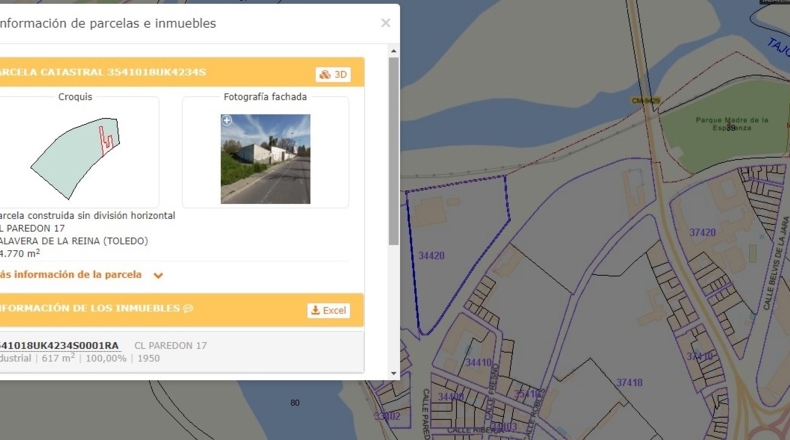Image resolution: width=790 pixels, height=440 pixels.
Task: Expand 'Más información de la parcela' chevron
Action: [158, 275]
